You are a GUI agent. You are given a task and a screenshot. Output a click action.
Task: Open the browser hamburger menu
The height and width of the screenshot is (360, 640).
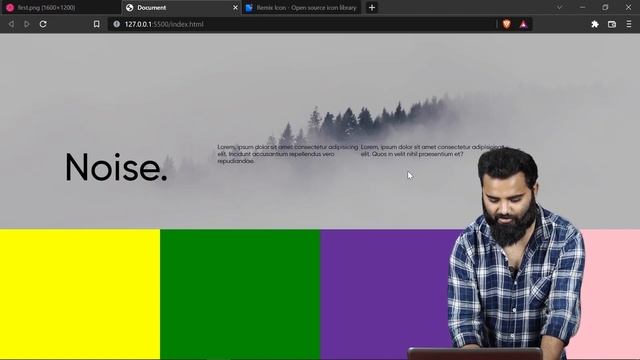point(629,24)
